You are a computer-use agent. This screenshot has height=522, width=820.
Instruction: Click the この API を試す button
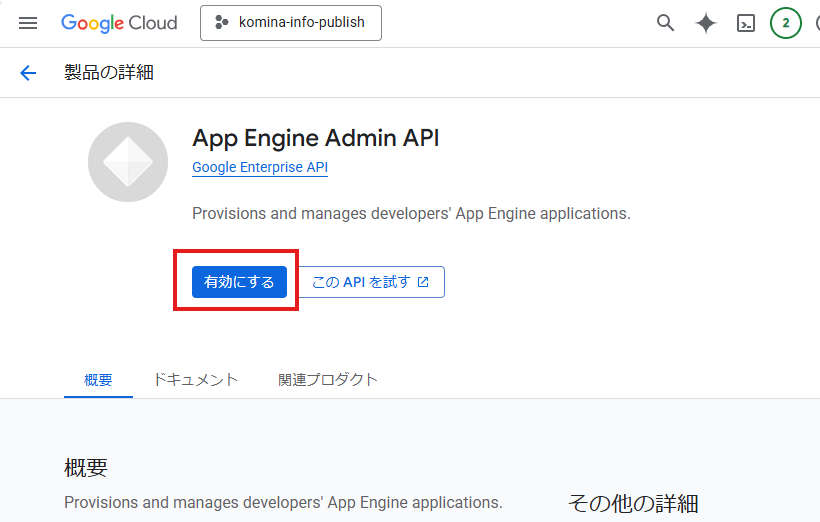pos(371,282)
